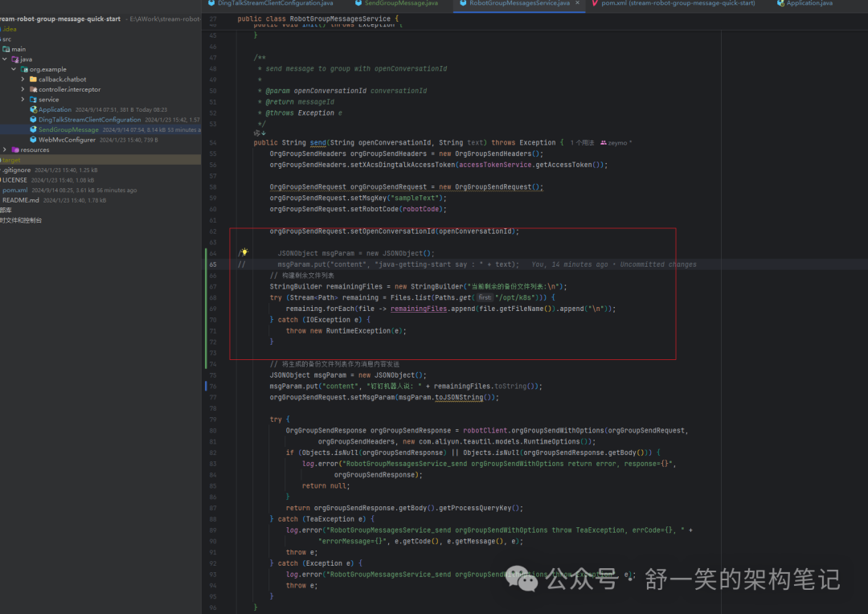The height and width of the screenshot is (614, 868).
Task: Click the main folder icon
Action: (6, 49)
